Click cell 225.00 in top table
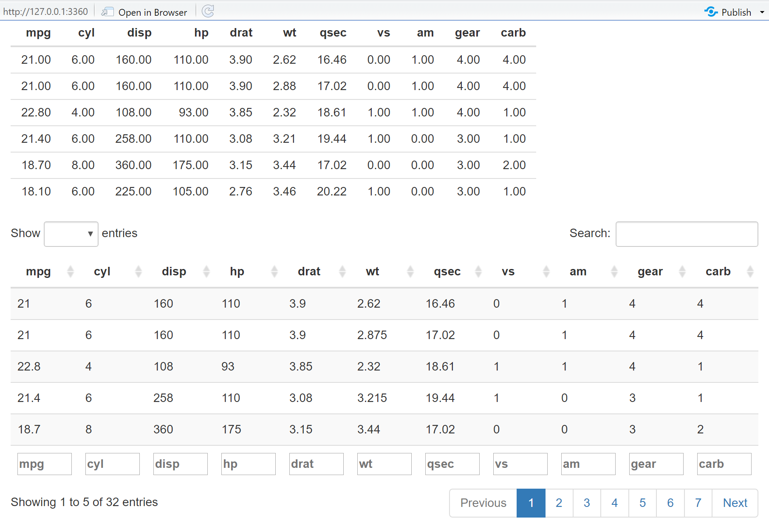Screen dimensions: 769x532 click(x=133, y=192)
